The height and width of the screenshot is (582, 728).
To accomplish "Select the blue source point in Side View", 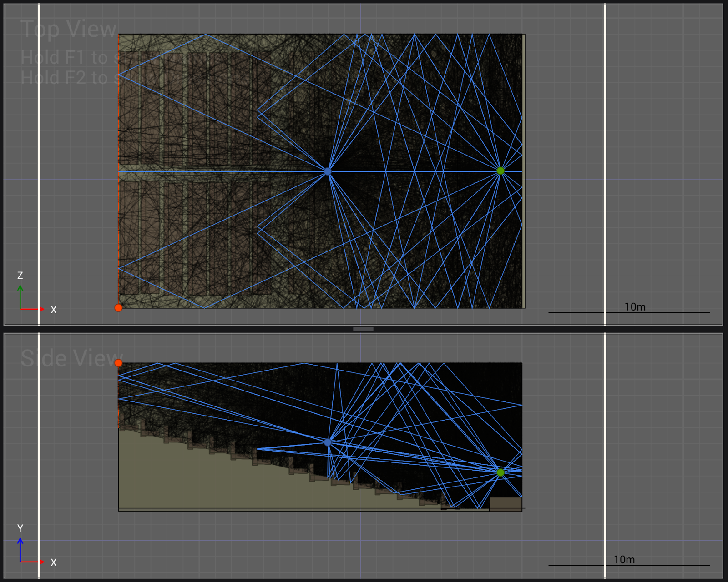I will pyautogui.click(x=328, y=442).
